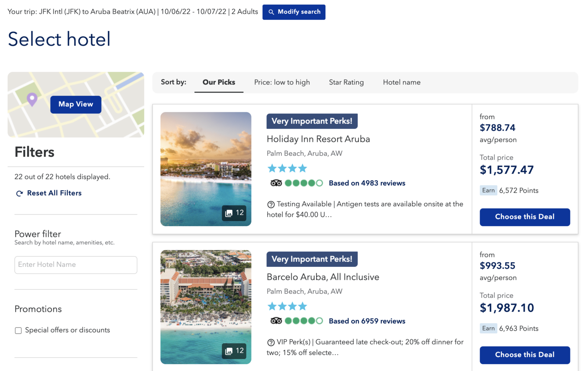Open Map View of the hotels

pos(75,104)
